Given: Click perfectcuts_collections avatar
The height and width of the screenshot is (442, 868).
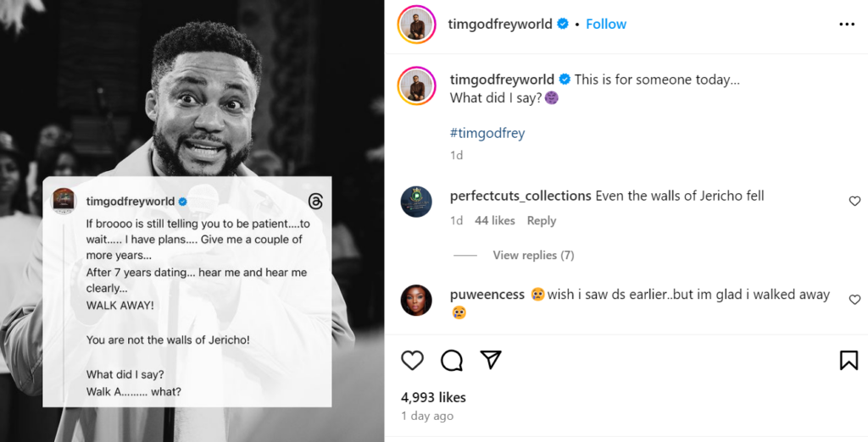Looking at the screenshot, I should [x=416, y=202].
